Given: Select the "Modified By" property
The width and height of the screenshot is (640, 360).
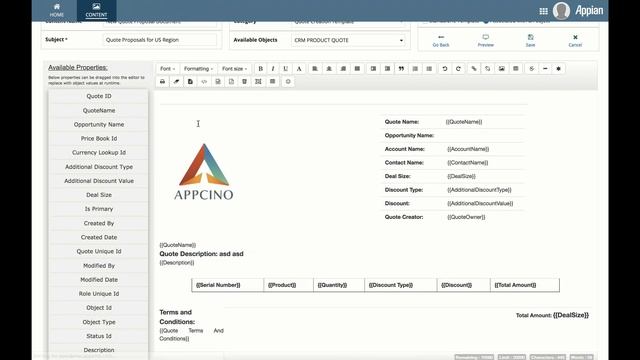Looking at the screenshot, I should pyautogui.click(x=99, y=266).
